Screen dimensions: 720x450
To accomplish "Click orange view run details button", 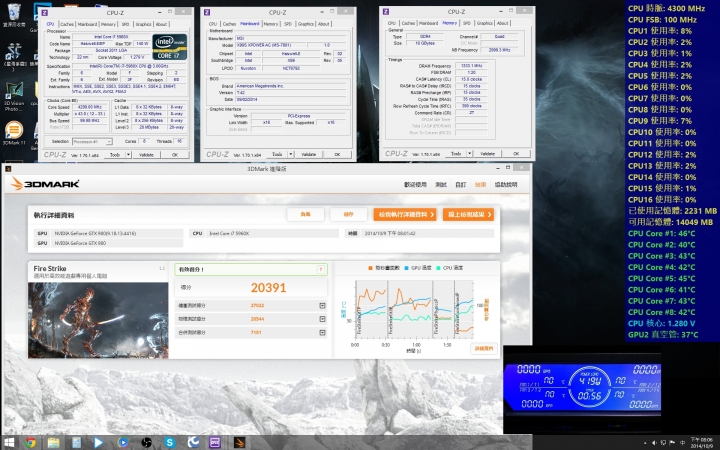I will point(405,214).
